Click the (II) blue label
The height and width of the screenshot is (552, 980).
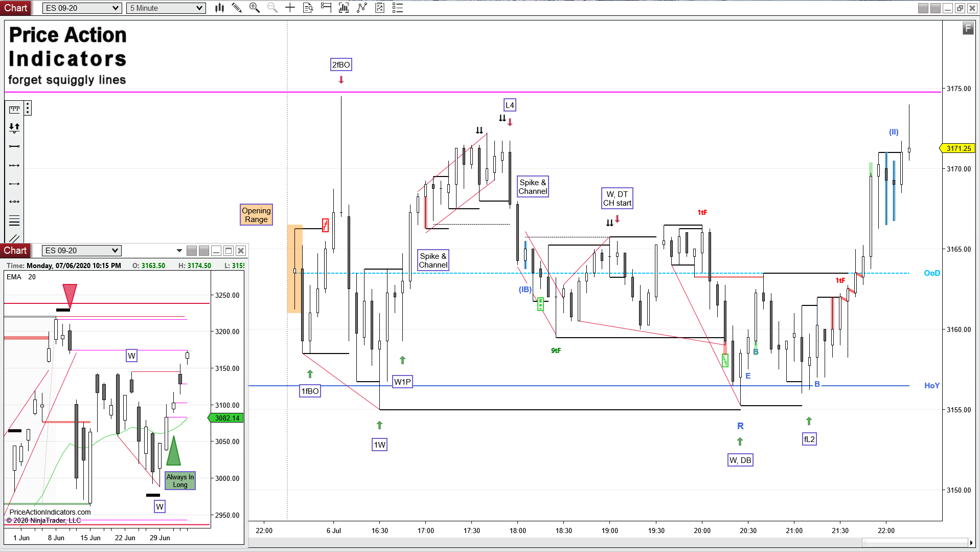point(894,132)
